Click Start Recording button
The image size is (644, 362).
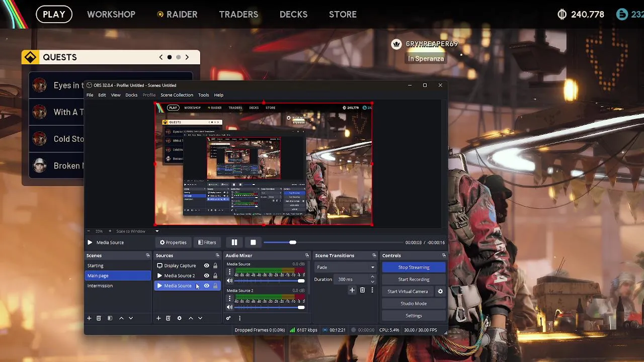(x=414, y=280)
